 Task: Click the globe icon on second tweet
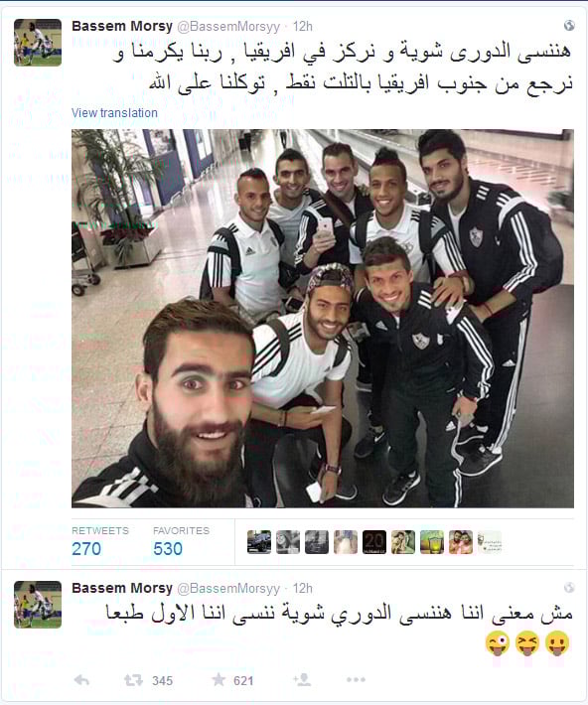569,587
